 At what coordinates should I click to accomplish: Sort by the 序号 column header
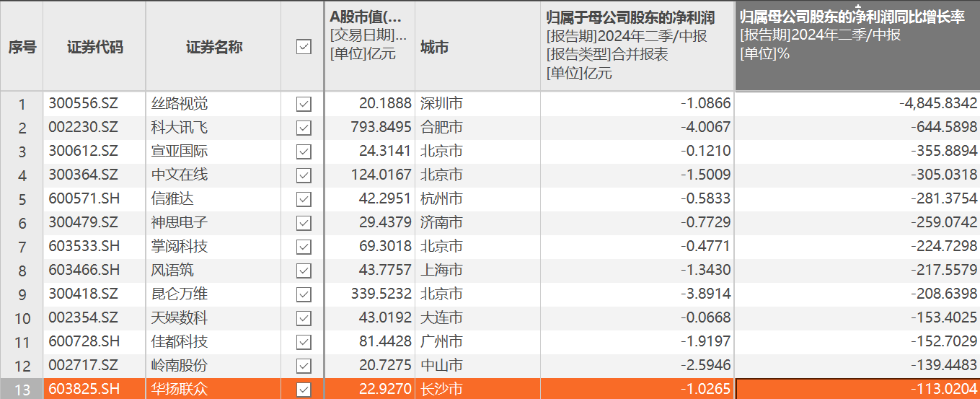(22, 47)
